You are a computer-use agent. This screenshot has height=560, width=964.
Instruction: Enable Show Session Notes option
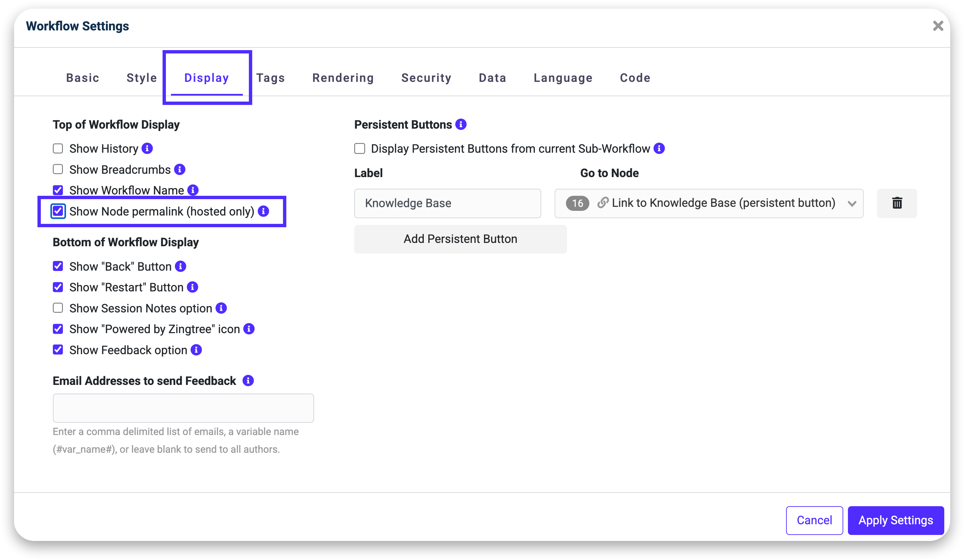pos(58,308)
